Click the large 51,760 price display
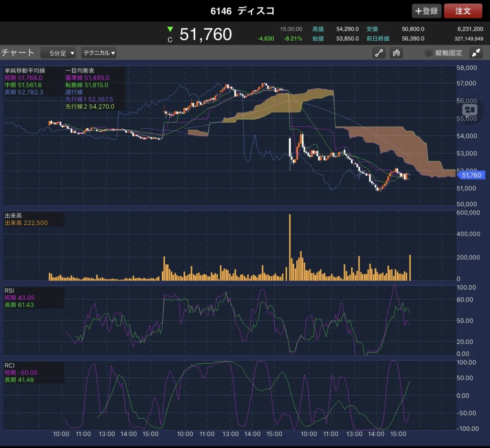 [x=206, y=34]
